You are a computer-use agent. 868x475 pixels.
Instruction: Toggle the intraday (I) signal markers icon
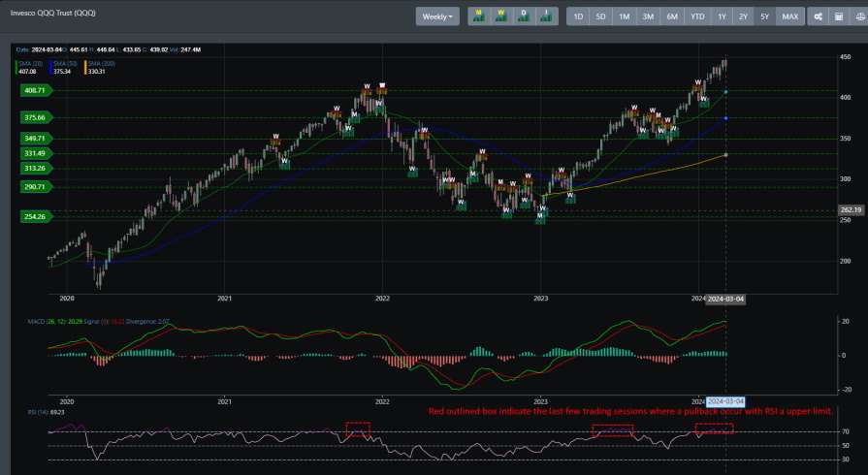(x=546, y=16)
